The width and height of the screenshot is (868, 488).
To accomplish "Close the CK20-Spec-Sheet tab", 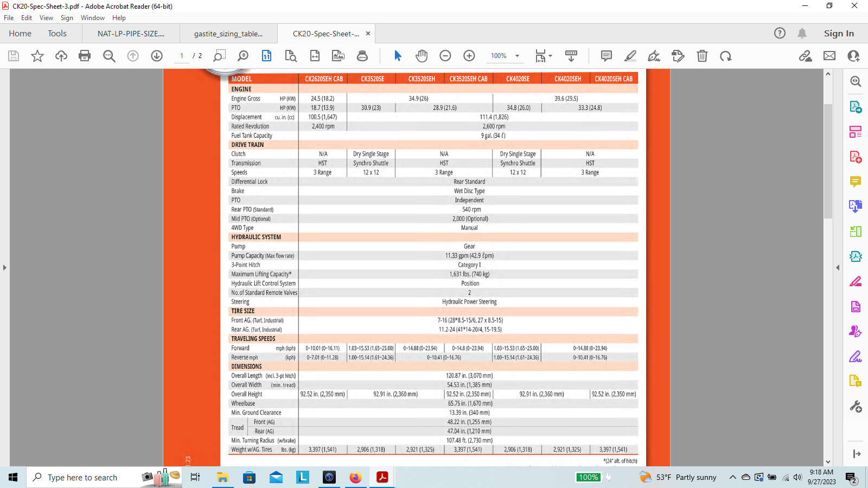I will point(368,34).
